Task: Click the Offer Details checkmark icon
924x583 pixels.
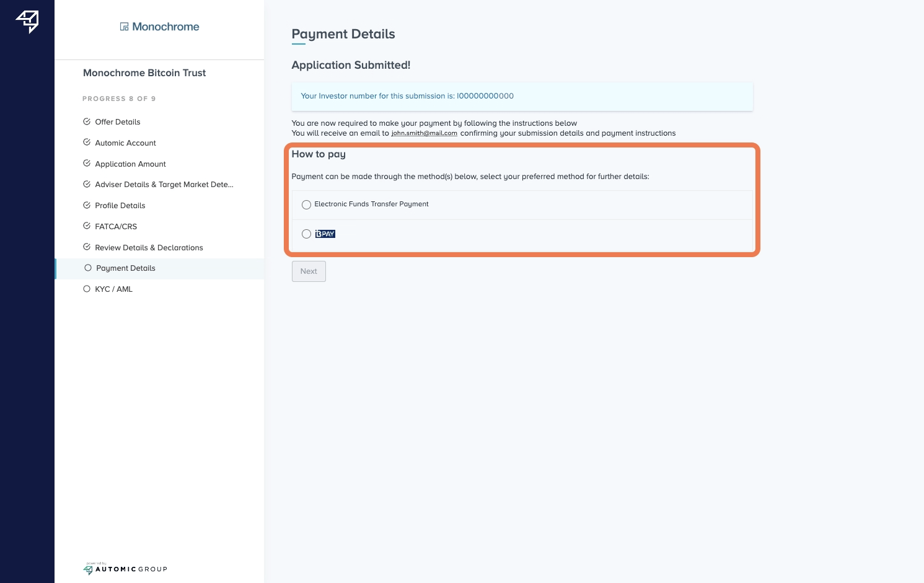Action: tap(87, 121)
